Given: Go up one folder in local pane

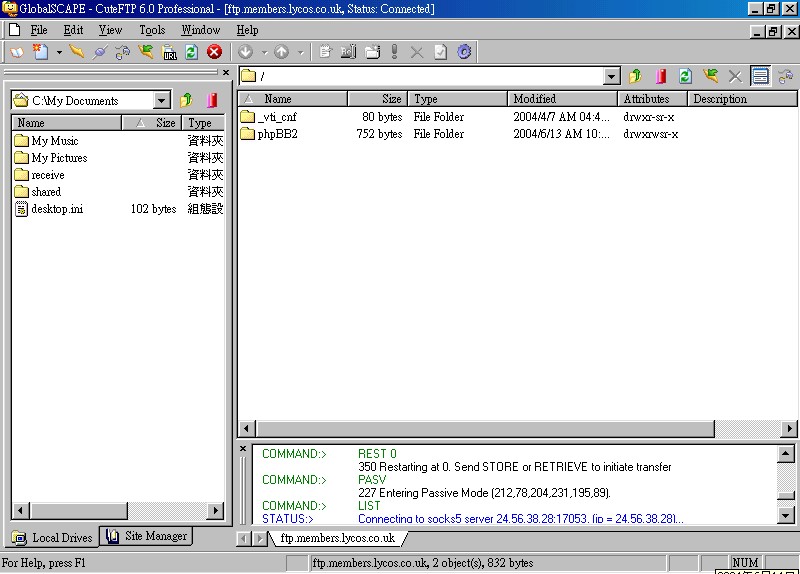Looking at the screenshot, I should (186, 100).
